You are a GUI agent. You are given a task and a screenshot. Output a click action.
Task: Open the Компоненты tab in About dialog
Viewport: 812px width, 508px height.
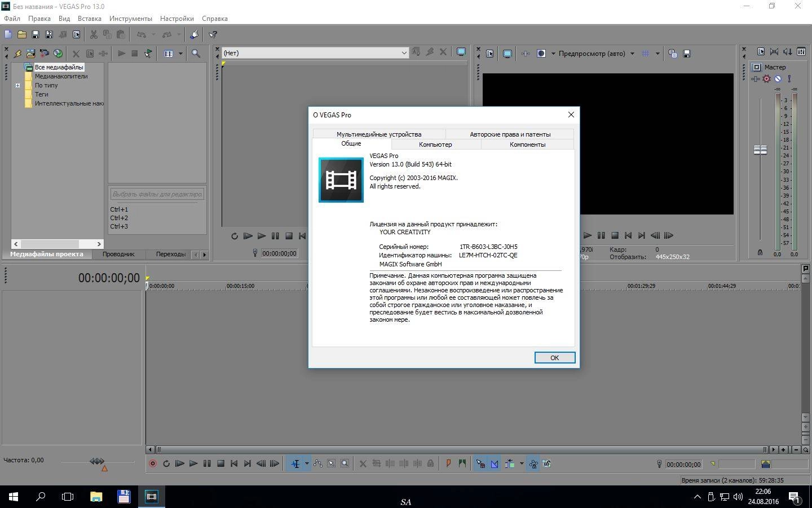527,144
